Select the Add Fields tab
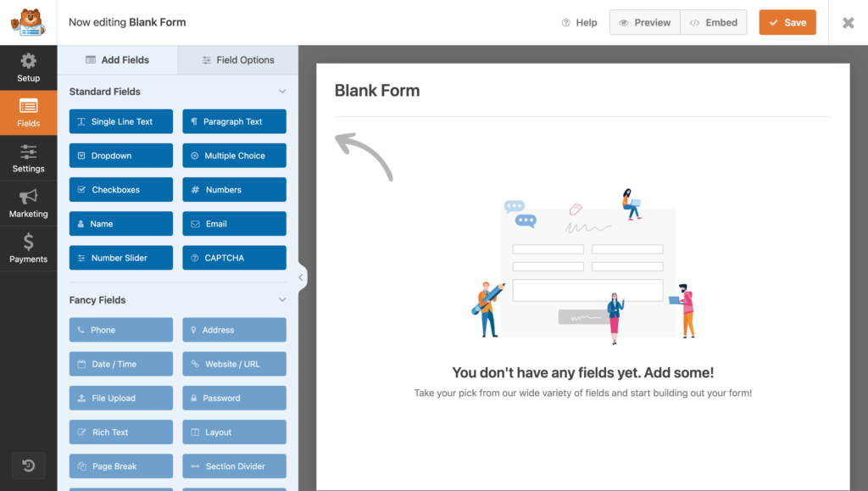 118,60
